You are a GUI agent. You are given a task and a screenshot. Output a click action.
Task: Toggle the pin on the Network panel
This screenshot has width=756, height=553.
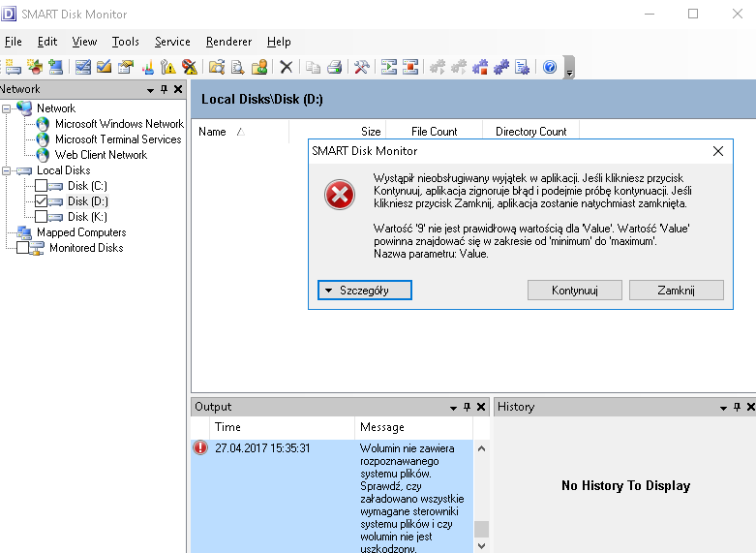click(164, 89)
